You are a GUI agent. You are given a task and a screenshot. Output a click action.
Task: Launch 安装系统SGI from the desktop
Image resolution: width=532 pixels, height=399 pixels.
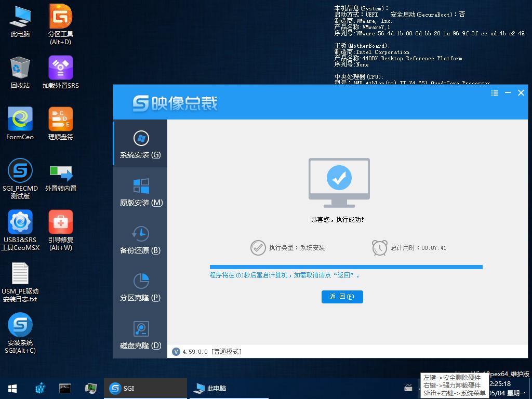pyautogui.click(x=20, y=325)
